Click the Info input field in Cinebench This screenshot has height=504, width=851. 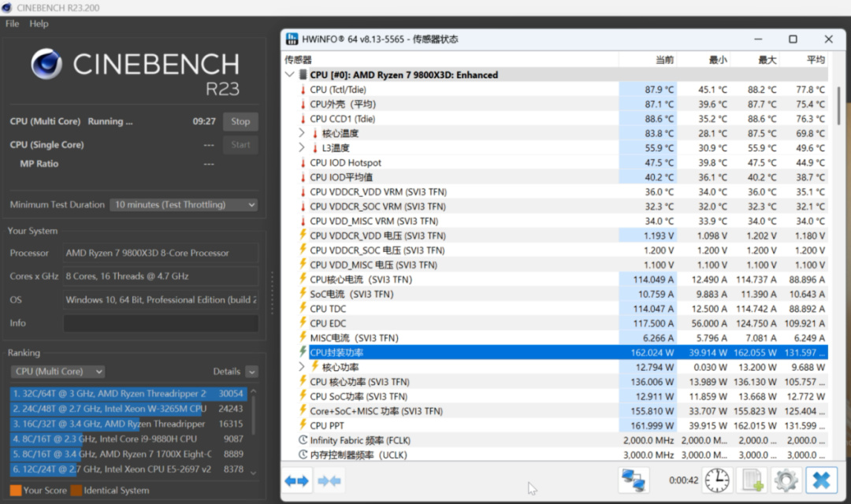coord(161,323)
